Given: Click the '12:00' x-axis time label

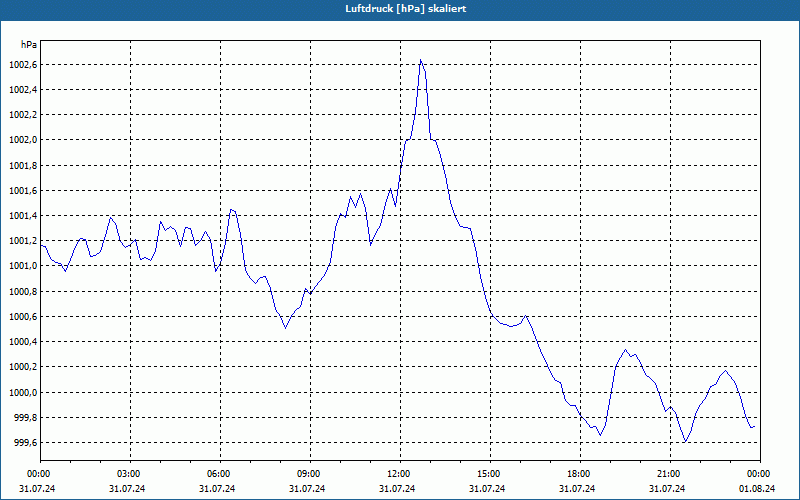Looking at the screenshot, I should [x=398, y=474].
